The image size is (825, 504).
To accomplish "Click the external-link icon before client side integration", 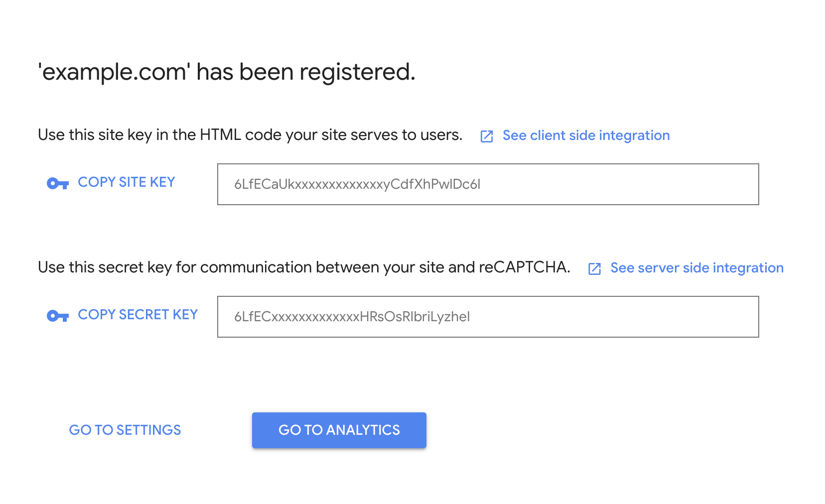I will click(x=486, y=136).
